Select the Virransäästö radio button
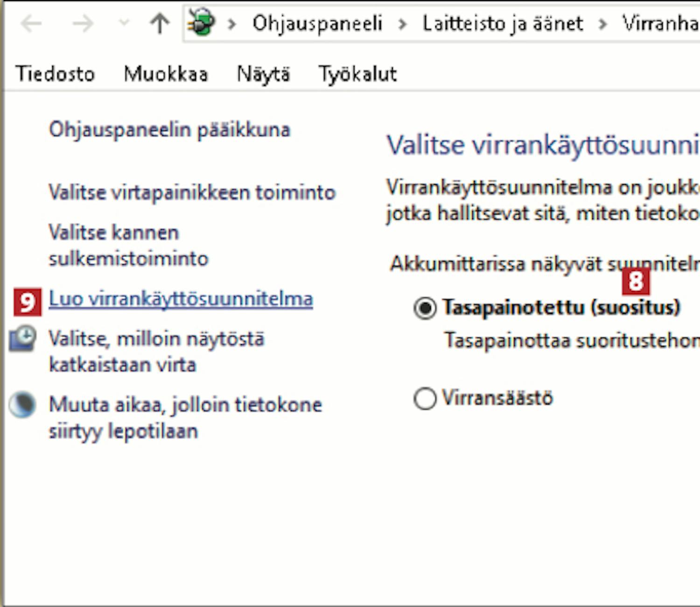The width and height of the screenshot is (700, 607). tap(425, 399)
